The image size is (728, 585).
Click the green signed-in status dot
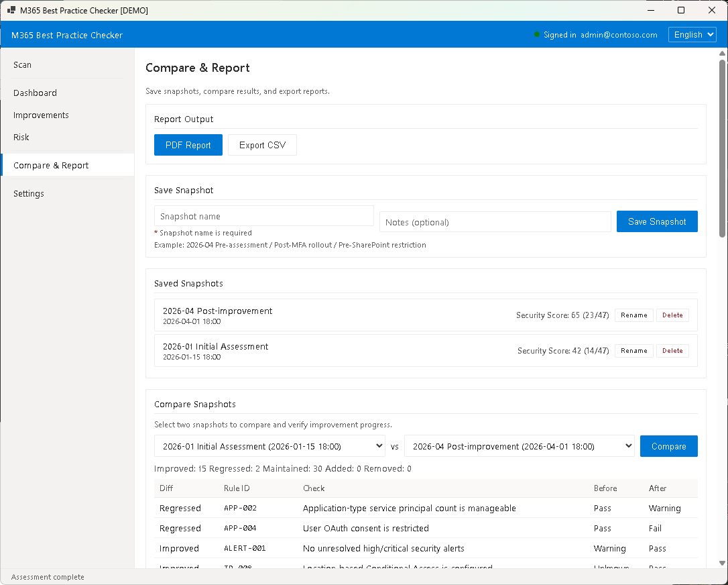tap(537, 35)
